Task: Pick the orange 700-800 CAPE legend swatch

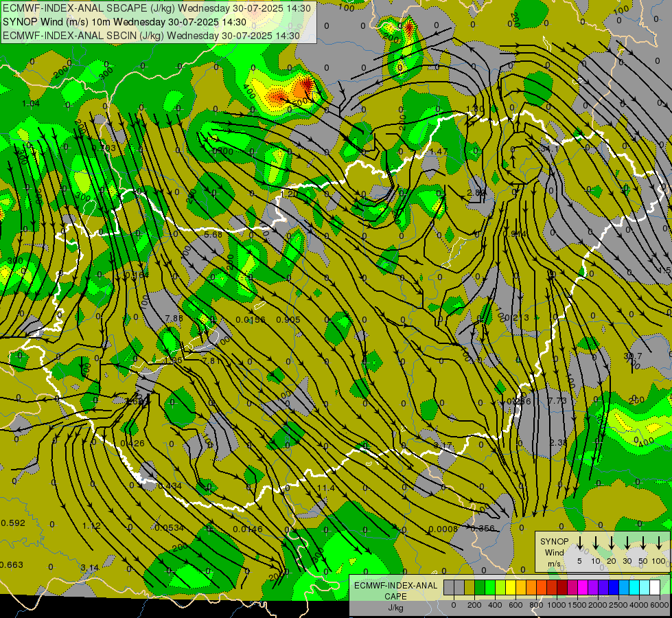Action: (531, 588)
